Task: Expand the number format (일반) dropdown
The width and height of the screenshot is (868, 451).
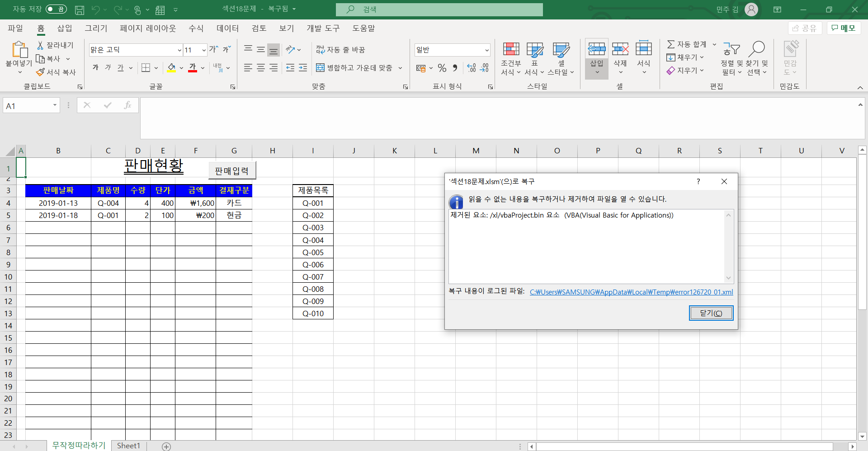Action: pyautogui.click(x=487, y=50)
